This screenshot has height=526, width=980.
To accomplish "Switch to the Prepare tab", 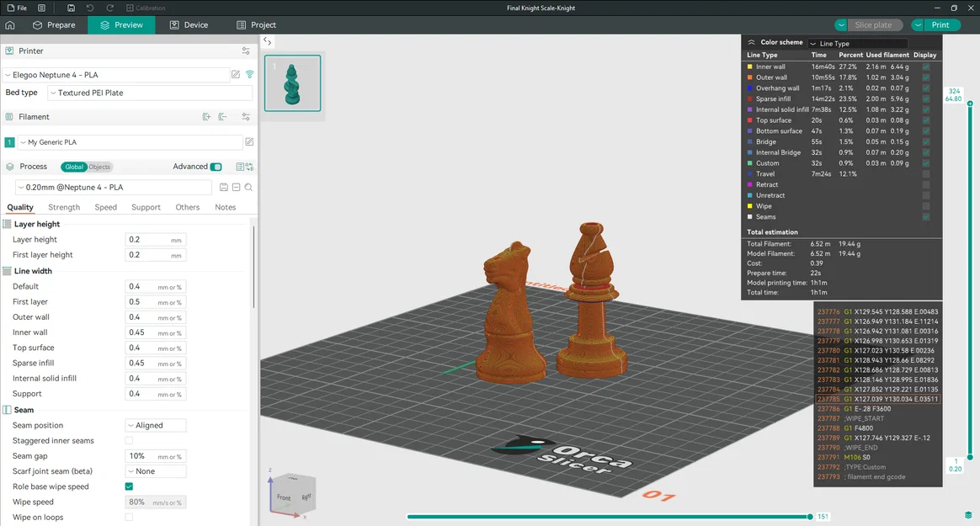I will click(54, 25).
